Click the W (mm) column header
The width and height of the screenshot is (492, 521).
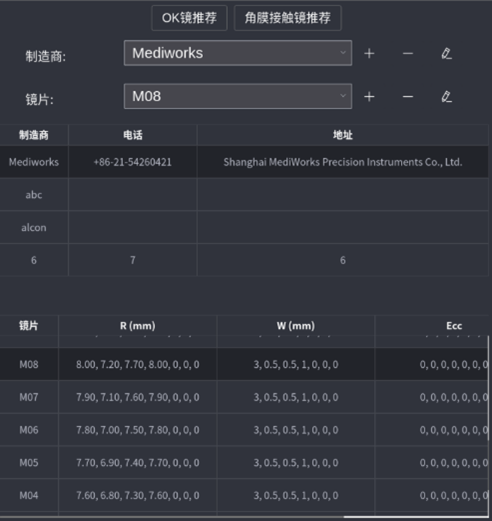pos(296,326)
